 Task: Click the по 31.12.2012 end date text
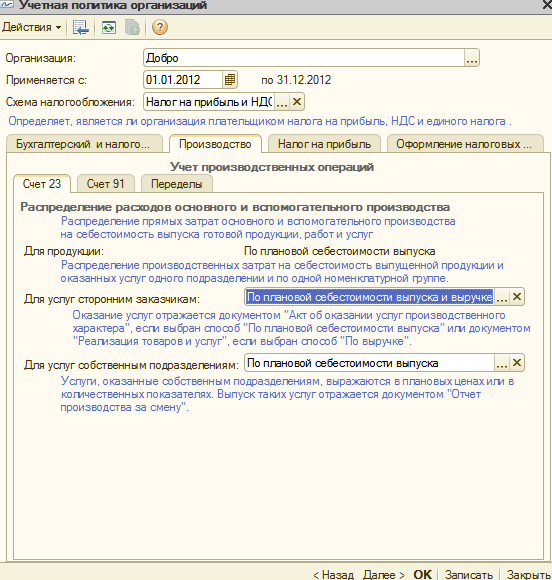tap(296, 80)
